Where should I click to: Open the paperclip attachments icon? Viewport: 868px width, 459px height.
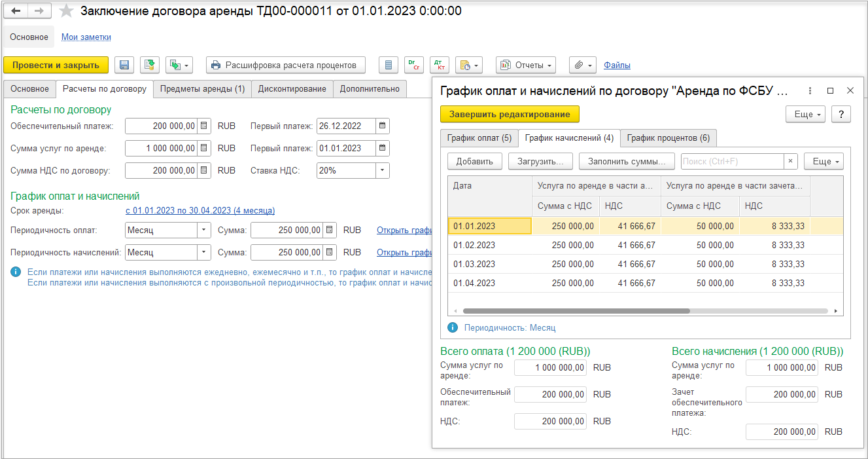583,65
